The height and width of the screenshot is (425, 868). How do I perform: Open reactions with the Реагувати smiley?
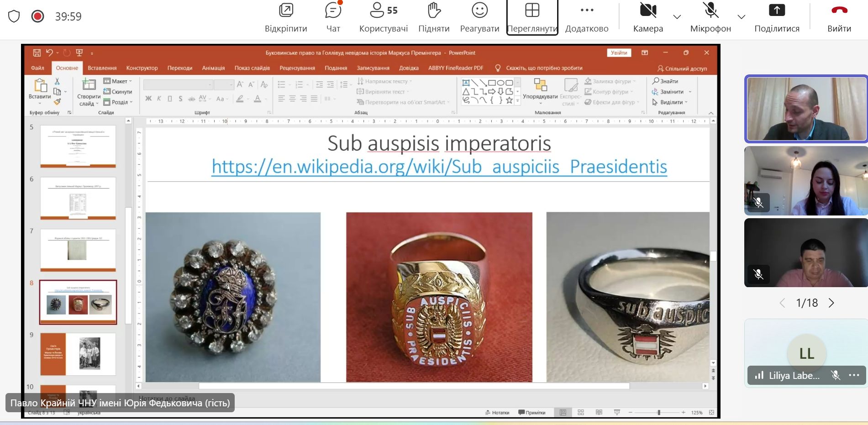(479, 10)
